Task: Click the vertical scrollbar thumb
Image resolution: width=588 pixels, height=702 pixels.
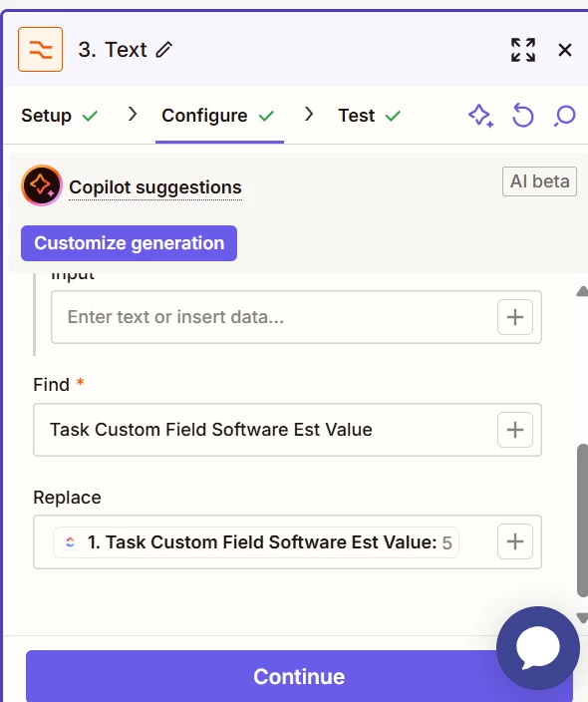Action: (583, 521)
